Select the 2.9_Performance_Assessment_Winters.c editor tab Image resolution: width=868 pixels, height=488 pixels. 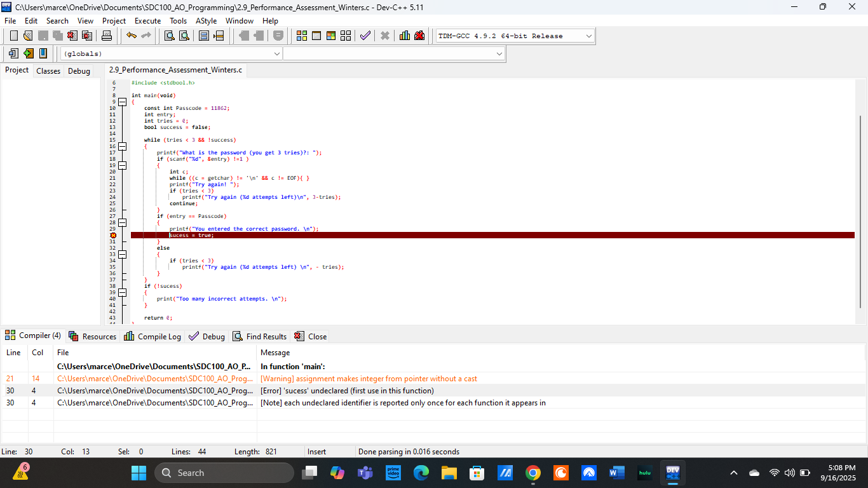click(x=175, y=70)
